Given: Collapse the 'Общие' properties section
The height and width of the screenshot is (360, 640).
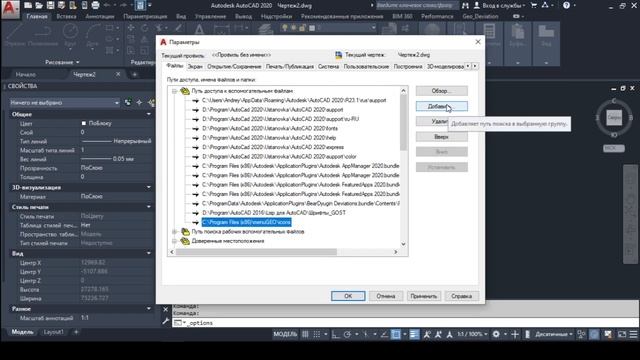Looking at the screenshot, I should pos(149,114).
